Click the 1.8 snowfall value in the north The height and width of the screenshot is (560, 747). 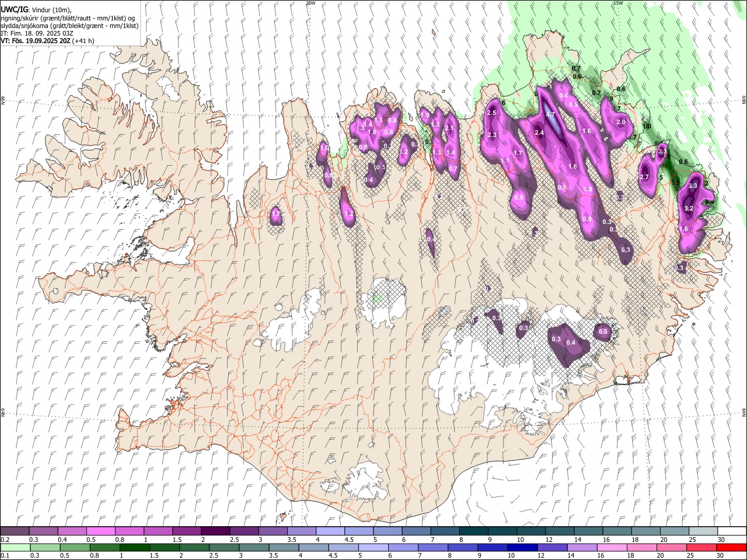click(372, 132)
